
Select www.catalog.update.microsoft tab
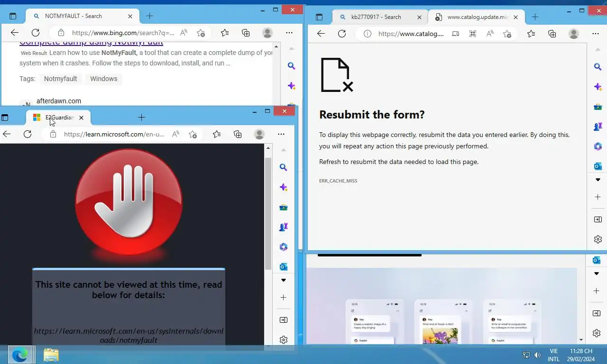point(476,17)
